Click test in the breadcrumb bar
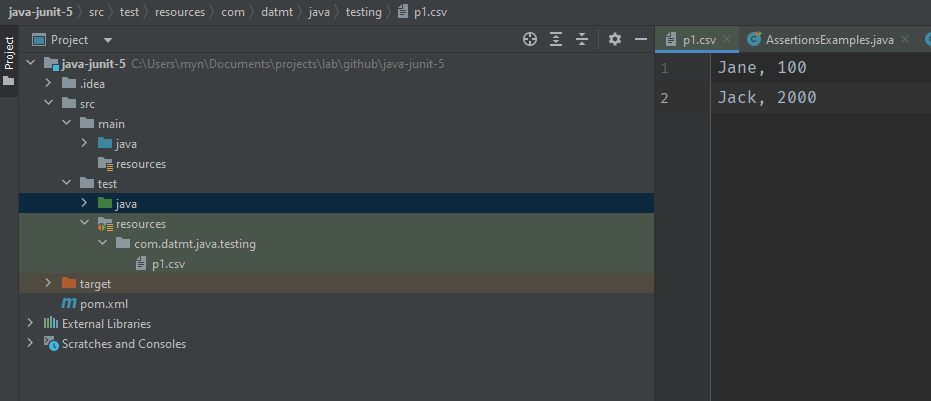The width and height of the screenshot is (931, 401). tap(129, 12)
